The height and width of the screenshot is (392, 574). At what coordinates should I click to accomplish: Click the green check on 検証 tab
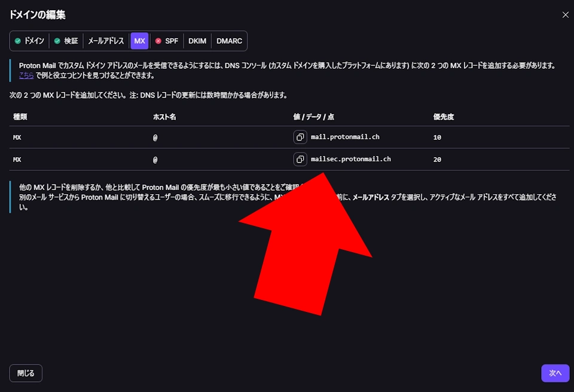[57, 41]
